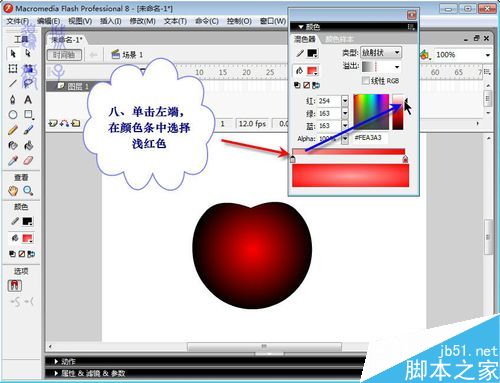Select the Free Transform tool
The image size is (500, 383).
pos(13,69)
